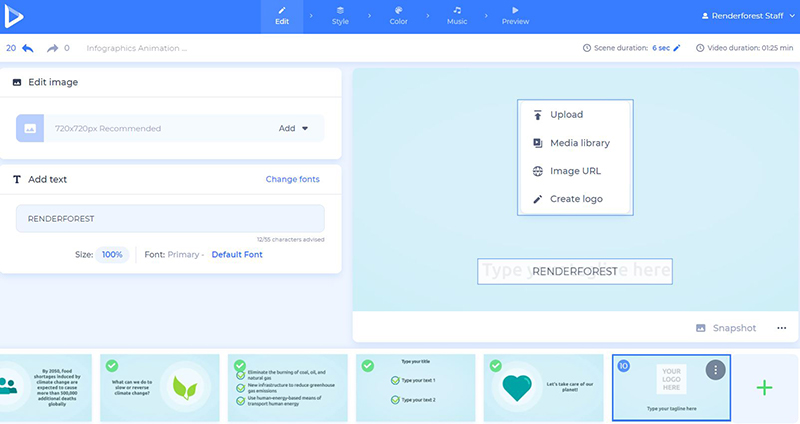This screenshot has height=424, width=800.
Task: Click the redo arrow icon
Action: [52, 48]
